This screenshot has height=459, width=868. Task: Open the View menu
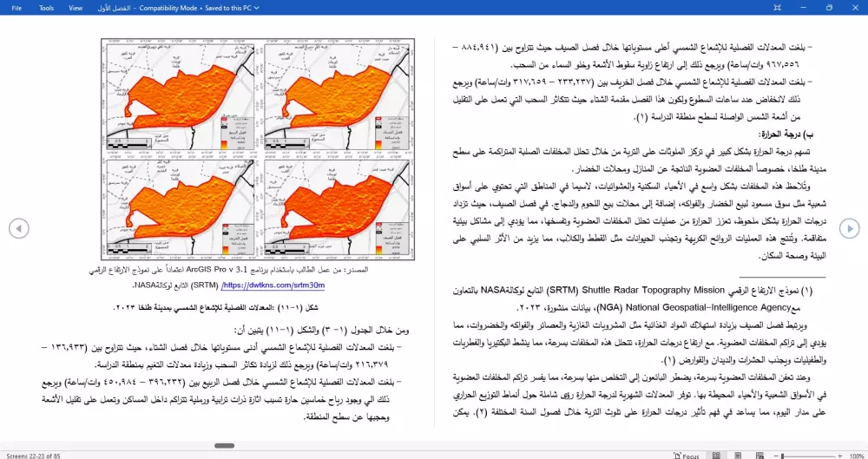(x=76, y=8)
